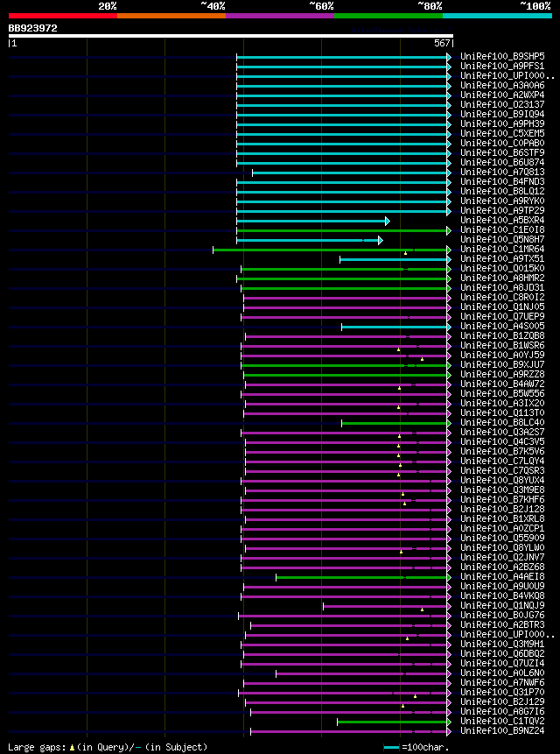Click UniRef100_B2J129 label
Image resolution: width=560 pixels, height=754 pixels.
(502, 701)
